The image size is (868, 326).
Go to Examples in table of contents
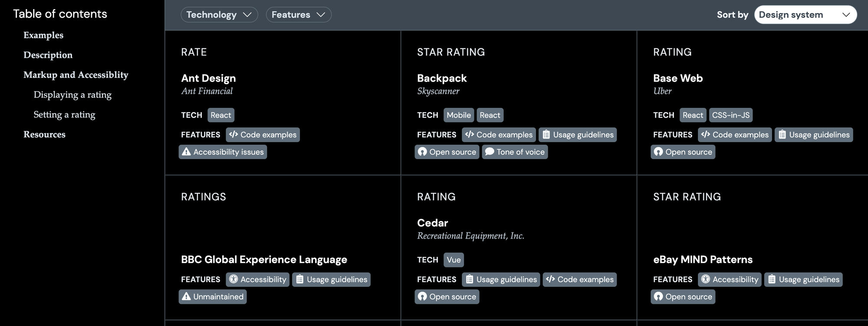tap(43, 35)
